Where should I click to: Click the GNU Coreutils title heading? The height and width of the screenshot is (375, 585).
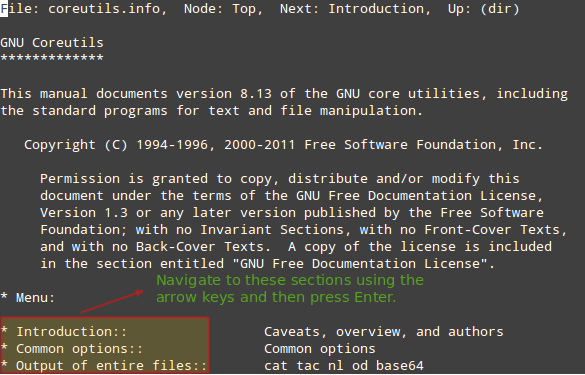click(52, 43)
